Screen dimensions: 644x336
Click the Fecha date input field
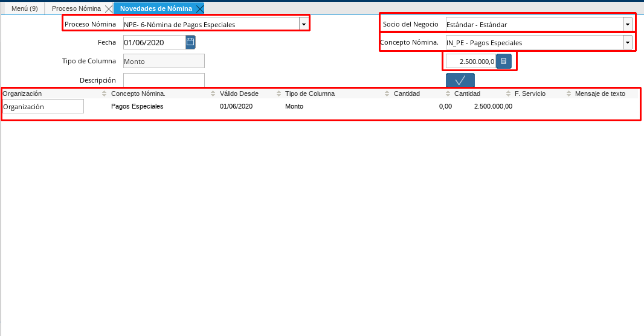(155, 42)
